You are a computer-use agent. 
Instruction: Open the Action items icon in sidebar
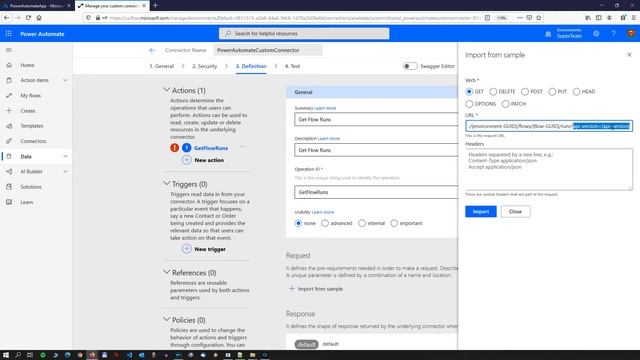pos(9,80)
